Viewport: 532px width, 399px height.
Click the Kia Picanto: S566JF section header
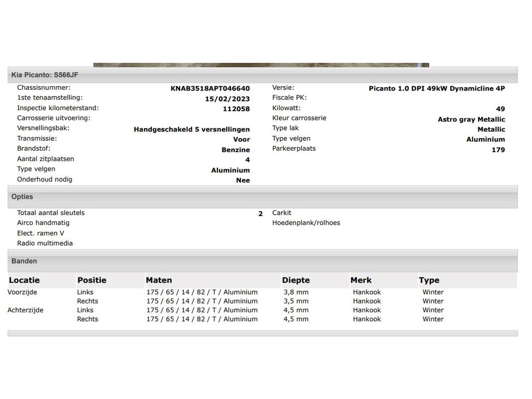point(45,75)
